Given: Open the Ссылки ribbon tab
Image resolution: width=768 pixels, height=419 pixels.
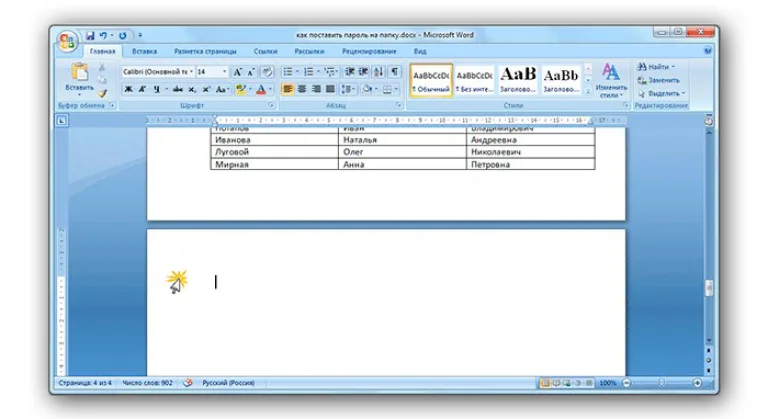Looking at the screenshot, I should (265, 51).
